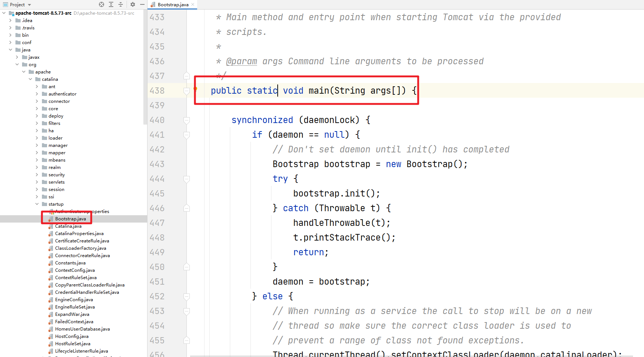Collapse the apache-tomcat-8.5.73-src root node
644x357 pixels.
pos(4,13)
